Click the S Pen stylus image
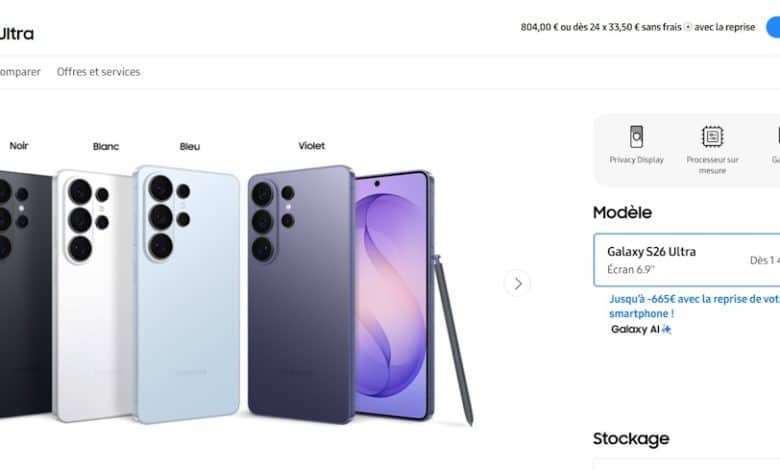 (452, 340)
